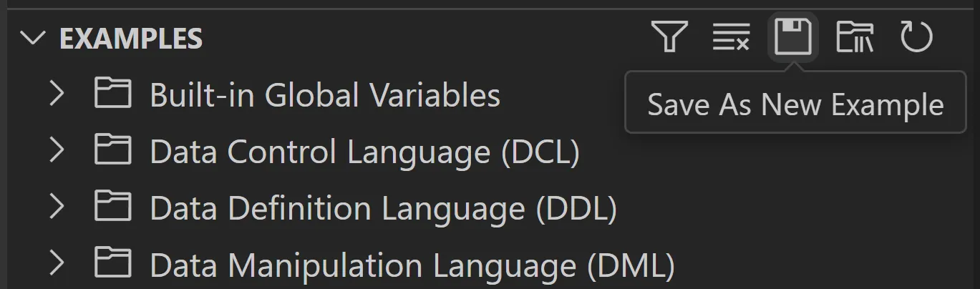Viewport: 980px width, 289px height.
Task: Click the Save As New Example floppy icon
Action: tap(792, 37)
